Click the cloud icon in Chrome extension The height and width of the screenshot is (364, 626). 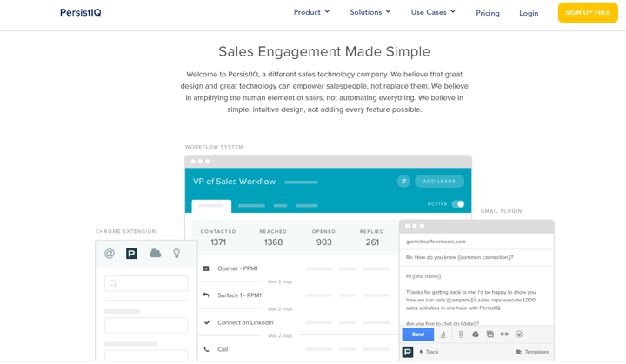click(x=155, y=253)
